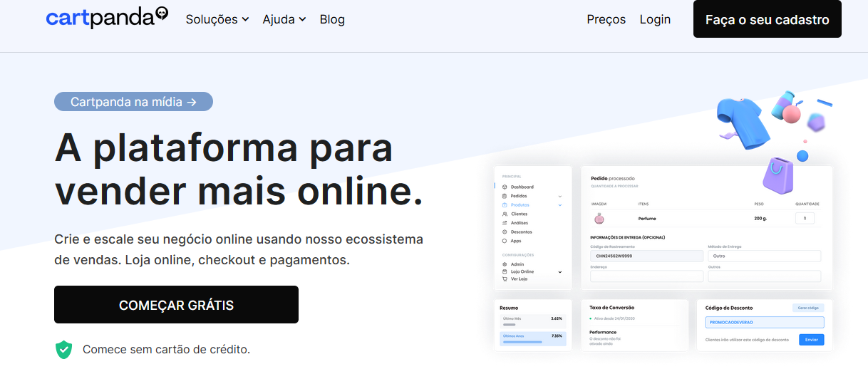This screenshot has width=868, height=369.
Task: Click the Loja Online icon in the preview
Action: [505, 271]
